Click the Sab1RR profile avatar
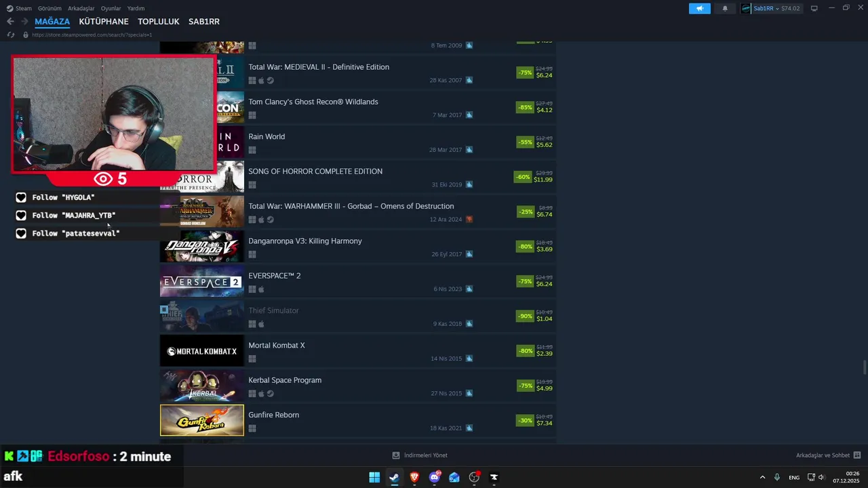Image resolution: width=868 pixels, height=488 pixels. (746, 8)
